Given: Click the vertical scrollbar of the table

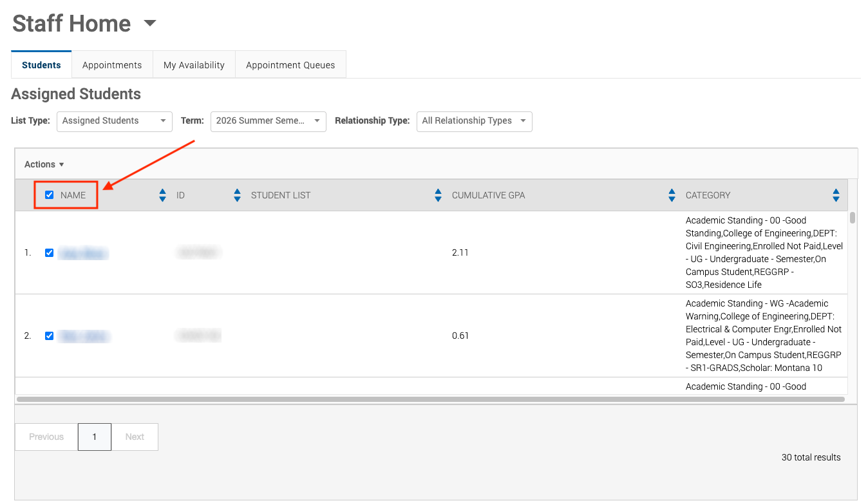Looking at the screenshot, I should point(853,217).
